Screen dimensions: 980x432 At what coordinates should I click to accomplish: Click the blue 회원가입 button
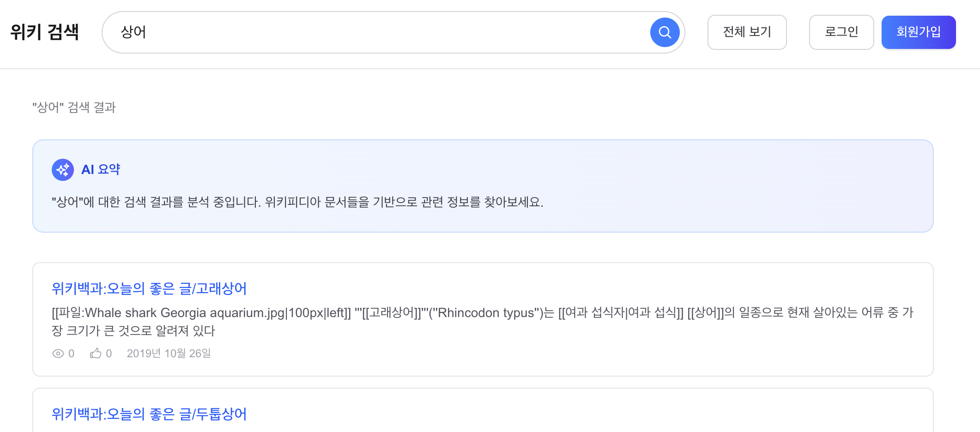(x=918, y=32)
